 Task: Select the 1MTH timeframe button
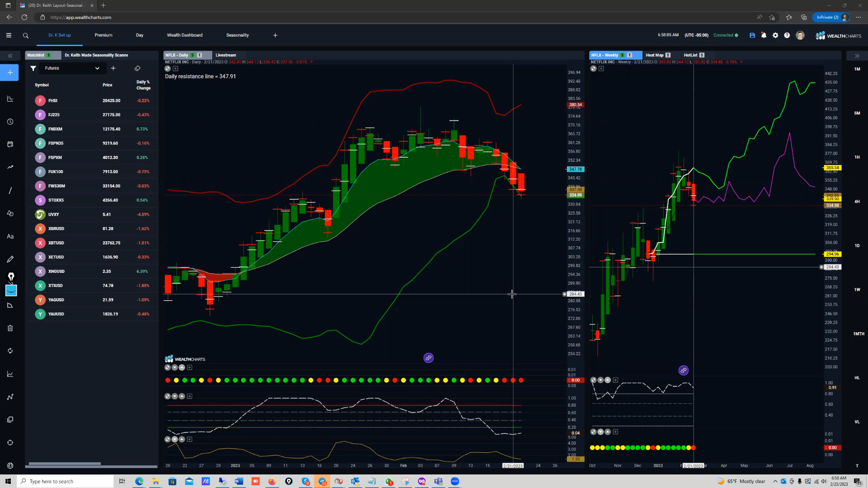point(859,334)
